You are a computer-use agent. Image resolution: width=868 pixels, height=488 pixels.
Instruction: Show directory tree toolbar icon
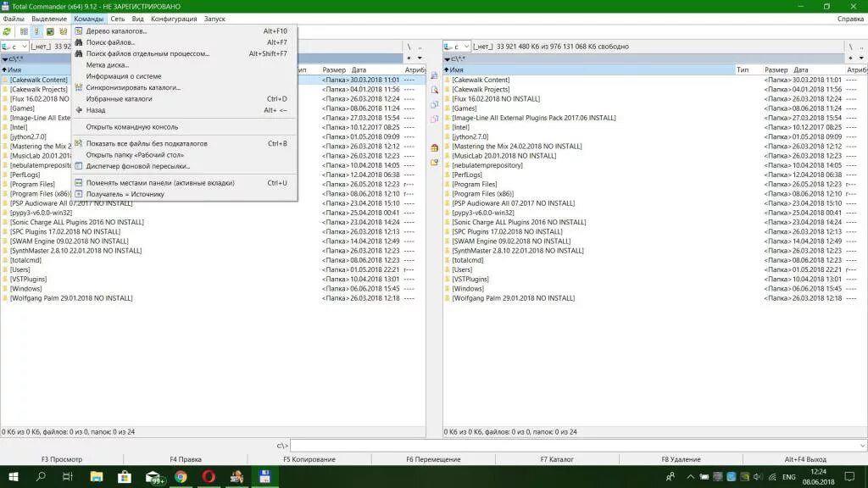coord(63,31)
